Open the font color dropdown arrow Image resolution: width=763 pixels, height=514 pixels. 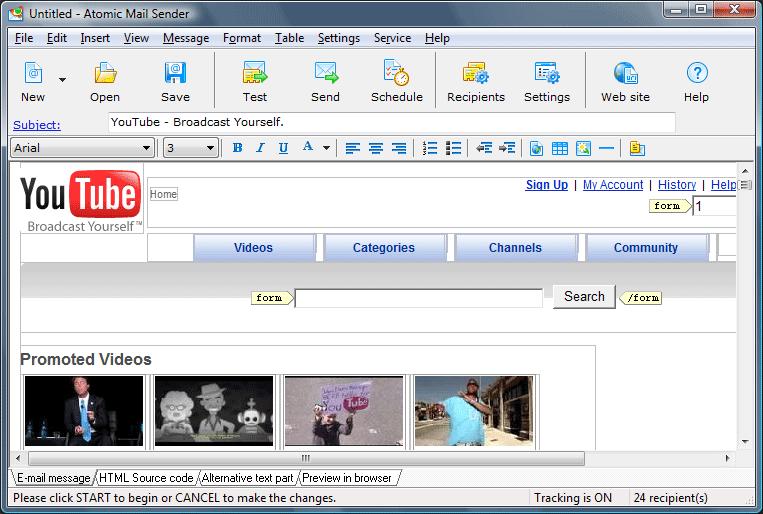tap(327, 148)
